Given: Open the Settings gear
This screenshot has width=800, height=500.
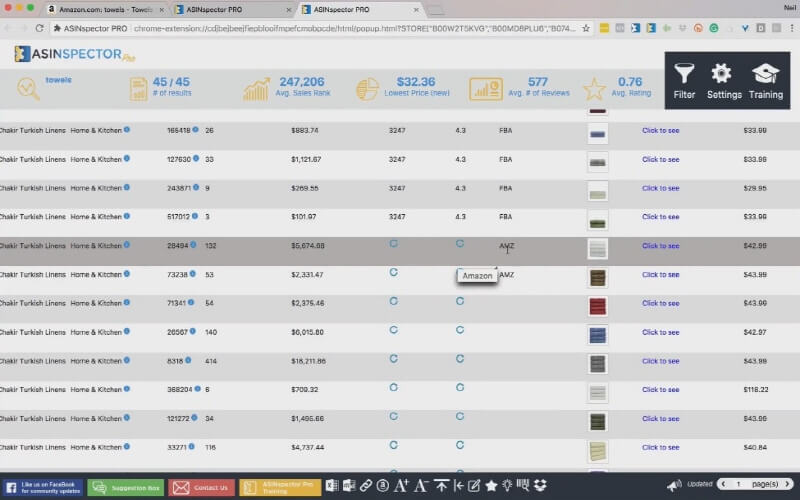Looking at the screenshot, I should (723, 81).
